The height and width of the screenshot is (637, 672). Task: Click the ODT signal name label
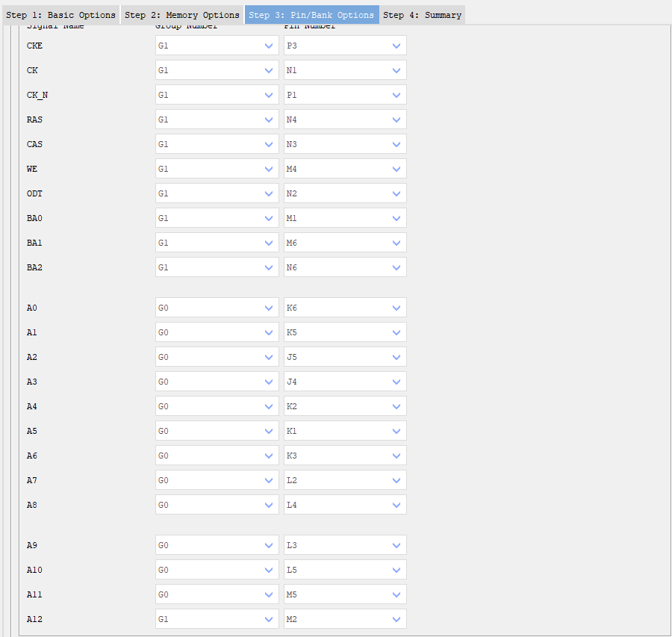34,193
